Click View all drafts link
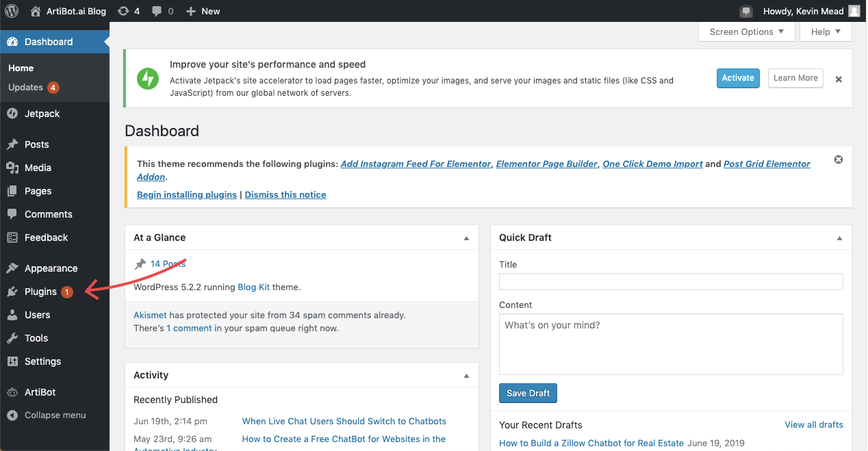This screenshot has height=451, width=868. click(814, 424)
